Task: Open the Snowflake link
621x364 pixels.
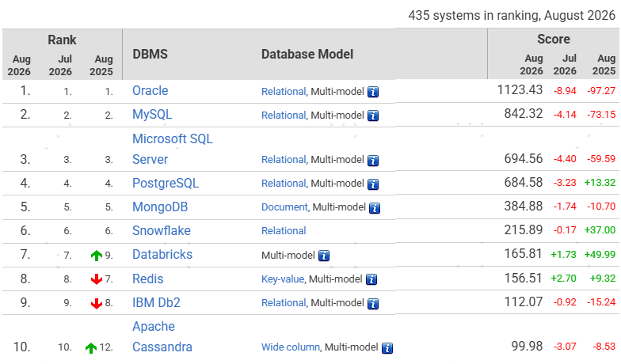Action: [162, 231]
